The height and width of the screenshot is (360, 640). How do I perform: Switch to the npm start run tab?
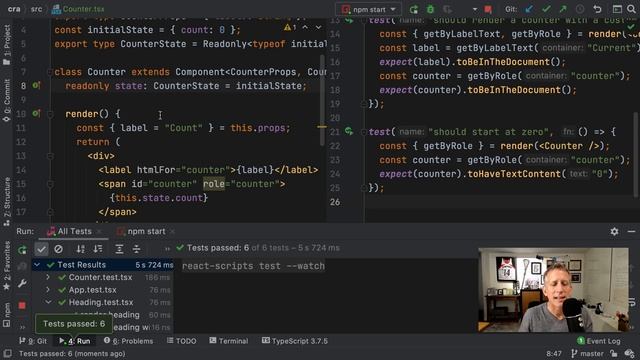point(142,231)
